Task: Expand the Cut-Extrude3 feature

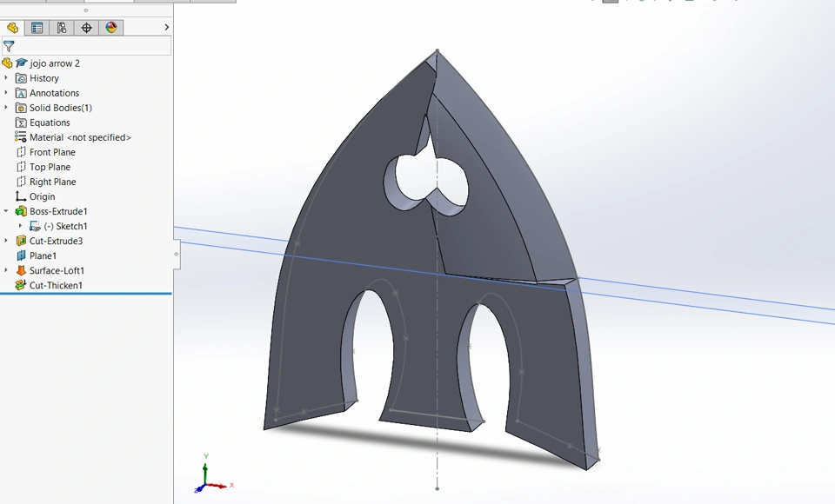Action: click(6, 241)
